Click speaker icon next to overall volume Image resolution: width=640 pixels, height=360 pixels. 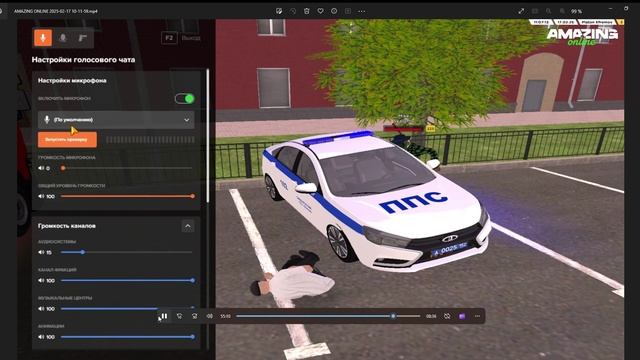41,196
